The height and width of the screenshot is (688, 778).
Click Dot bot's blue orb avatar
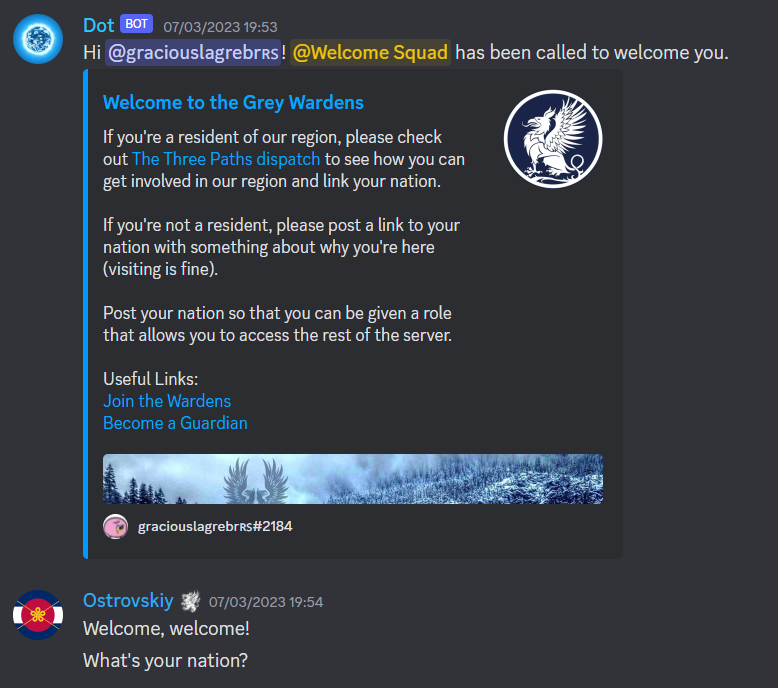coord(38,39)
